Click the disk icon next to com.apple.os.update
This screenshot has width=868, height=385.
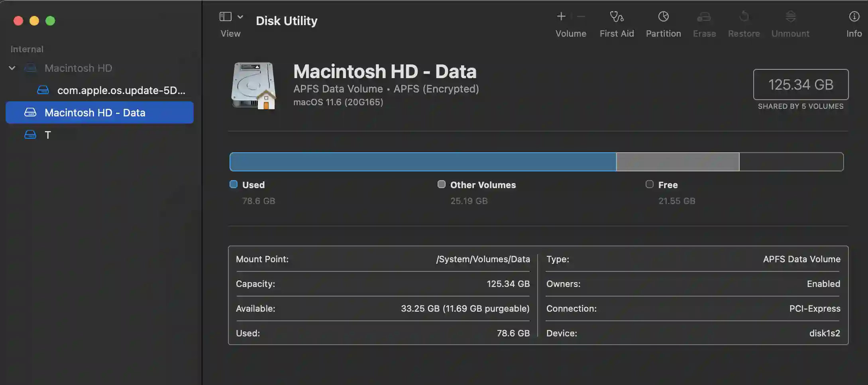click(x=43, y=90)
